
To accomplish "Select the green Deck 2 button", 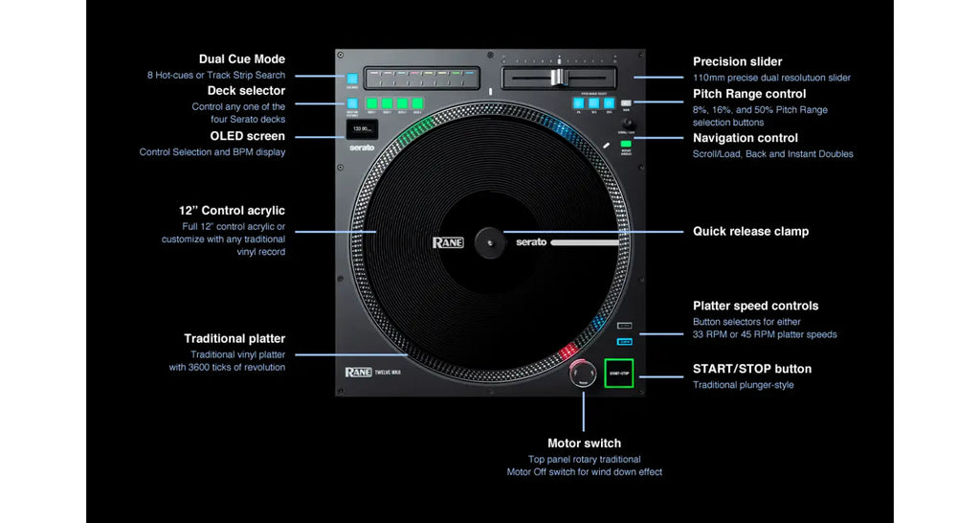I will click(388, 103).
